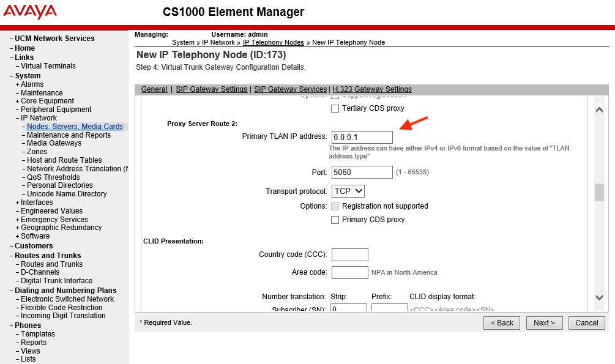Jump to H.323 Gateway Settings section

(372, 89)
